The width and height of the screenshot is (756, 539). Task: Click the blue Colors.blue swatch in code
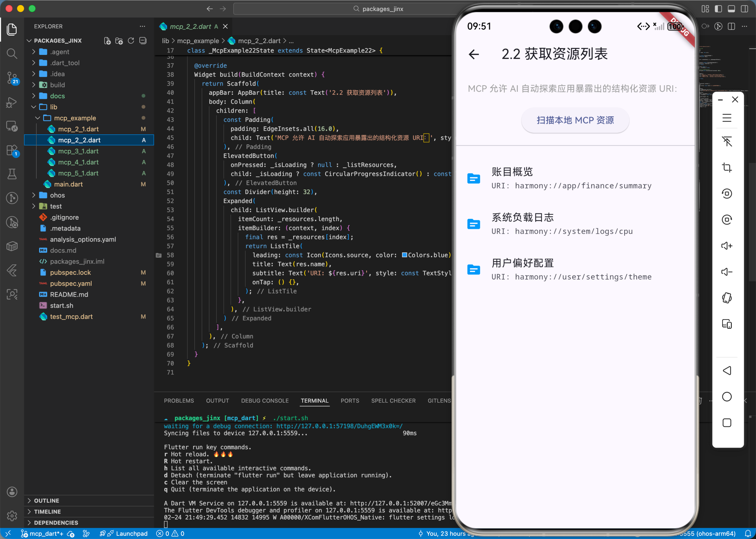[404, 255]
